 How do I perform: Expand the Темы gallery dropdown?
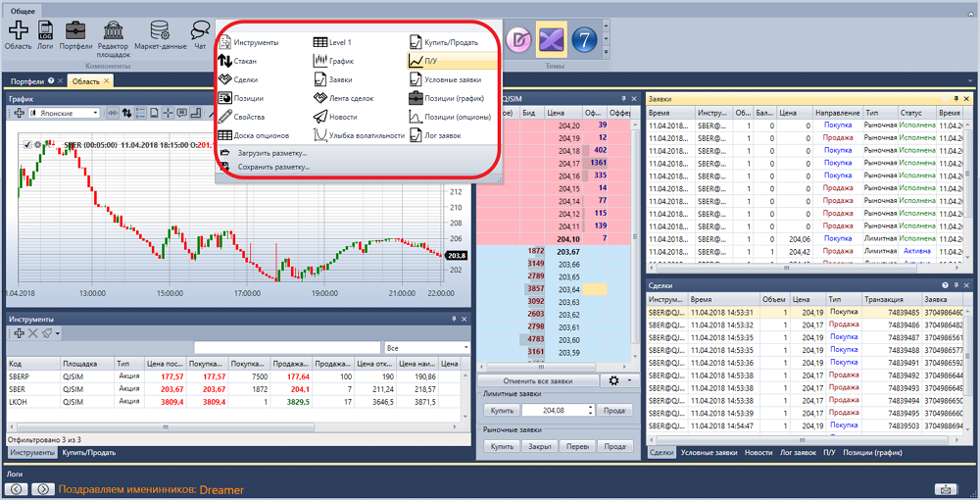coord(606,53)
